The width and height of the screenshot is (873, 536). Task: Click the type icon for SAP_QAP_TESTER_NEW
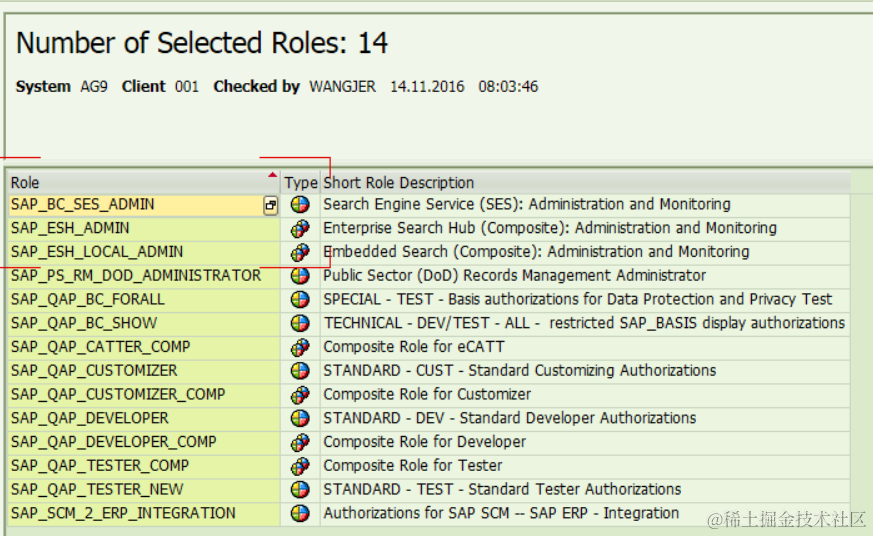(300, 490)
